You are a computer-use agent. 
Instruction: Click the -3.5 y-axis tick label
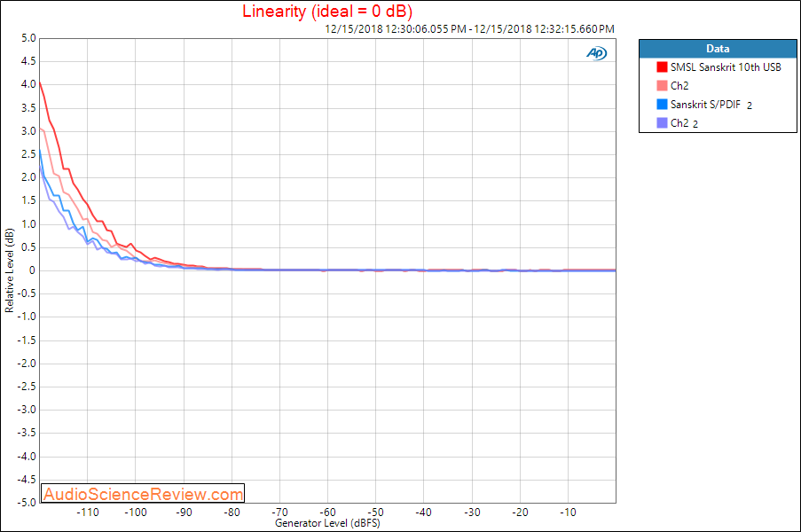pos(27,433)
